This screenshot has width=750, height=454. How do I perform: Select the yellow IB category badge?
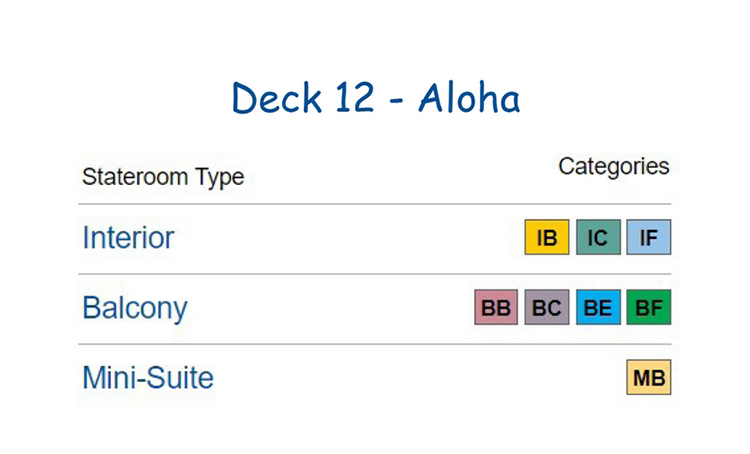click(547, 237)
